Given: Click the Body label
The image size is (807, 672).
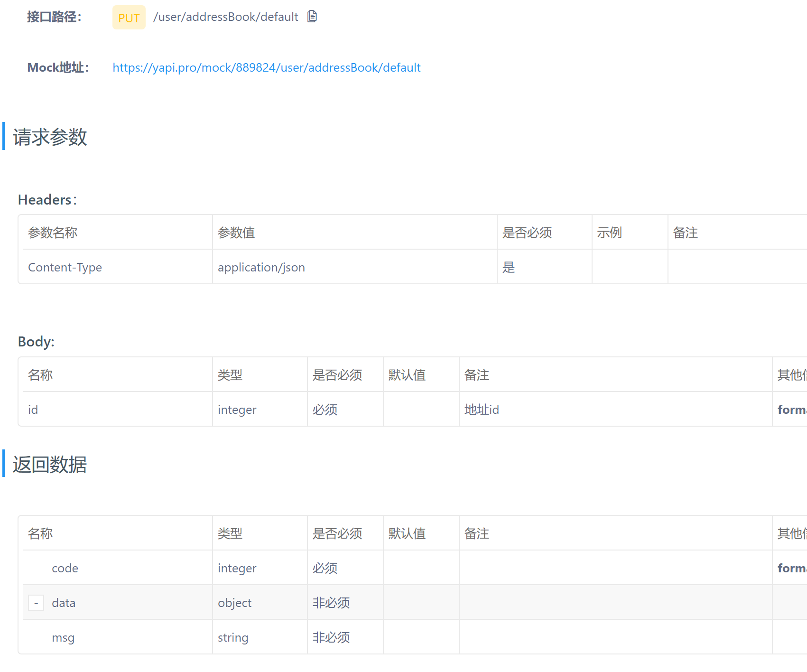Looking at the screenshot, I should pyautogui.click(x=36, y=342).
